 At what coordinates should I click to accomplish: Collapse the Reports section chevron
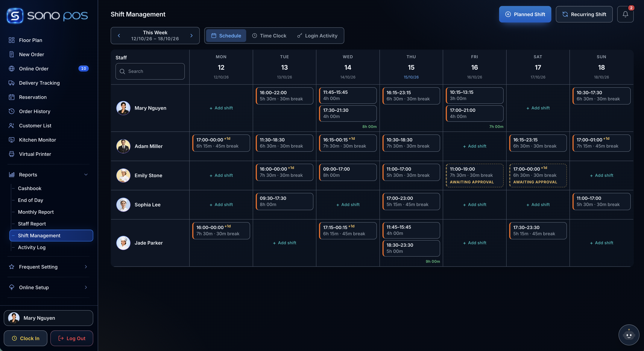86,175
